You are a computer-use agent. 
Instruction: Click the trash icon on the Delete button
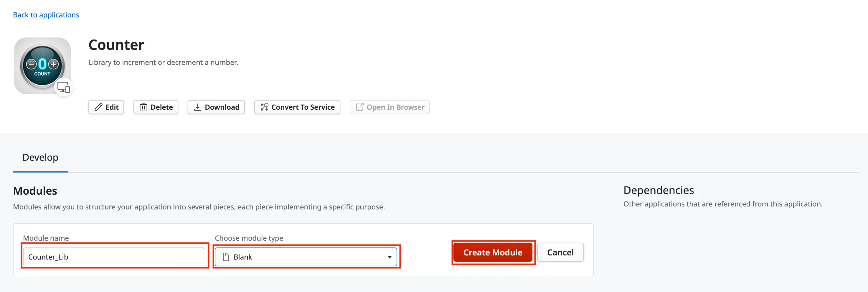pos(144,107)
